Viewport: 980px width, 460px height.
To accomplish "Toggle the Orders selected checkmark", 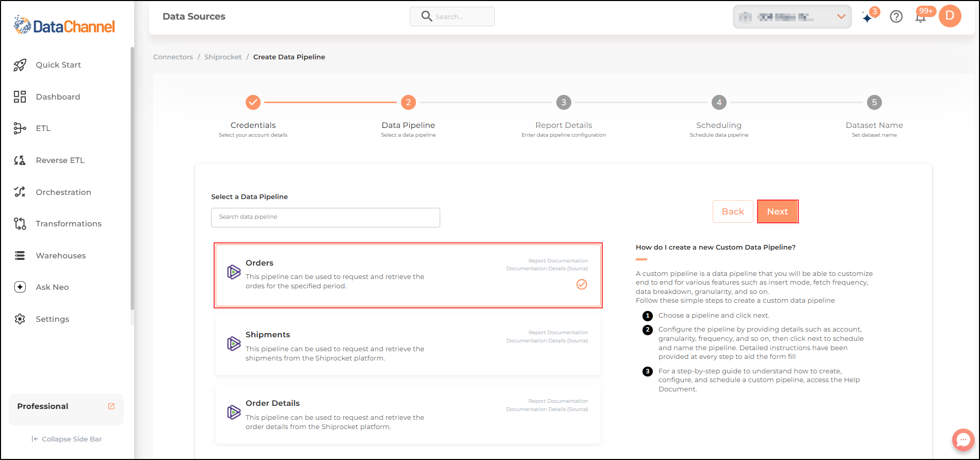I will coord(582,284).
